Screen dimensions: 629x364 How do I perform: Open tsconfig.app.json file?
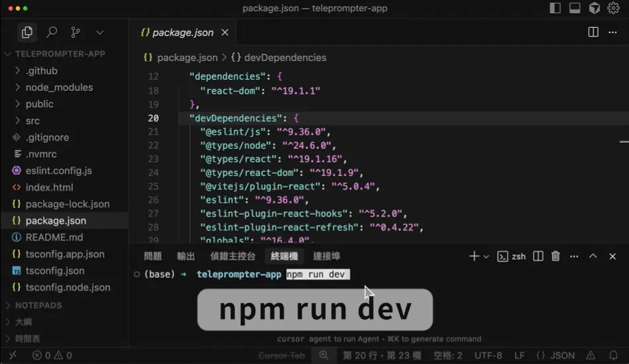pyautogui.click(x=64, y=254)
